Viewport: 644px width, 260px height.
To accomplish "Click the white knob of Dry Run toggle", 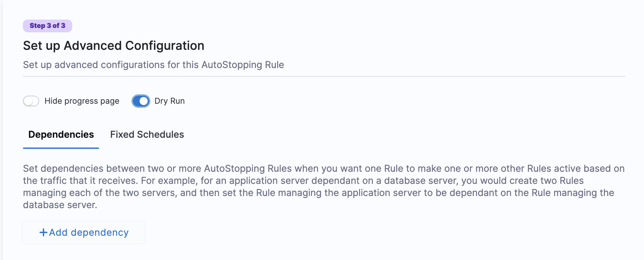I will [144, 101].
